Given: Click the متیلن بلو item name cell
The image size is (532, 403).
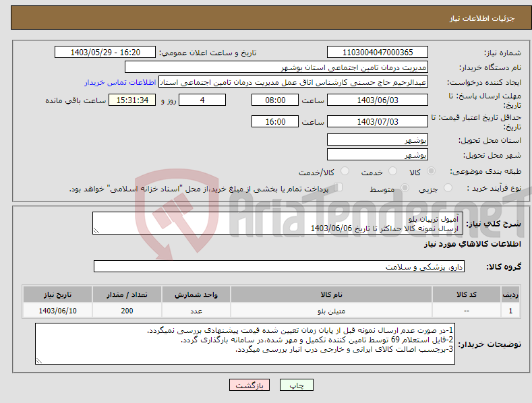Looking at the screenshot, I should coord(331,311).
